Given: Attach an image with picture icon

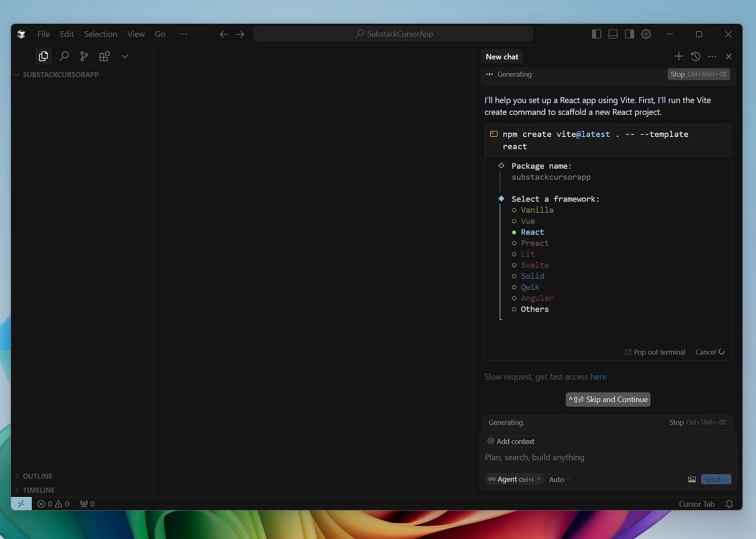Looking at the screenshot, I should tap(692, 479).
